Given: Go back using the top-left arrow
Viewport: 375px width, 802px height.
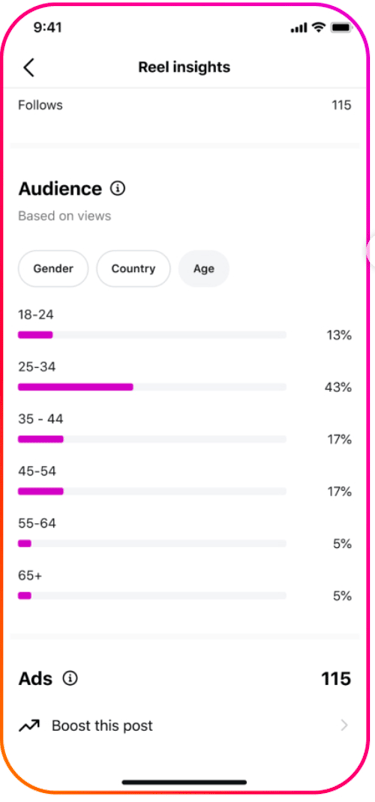Looking at the screenshot, I should pyautogui.click(x=29, y=67).
